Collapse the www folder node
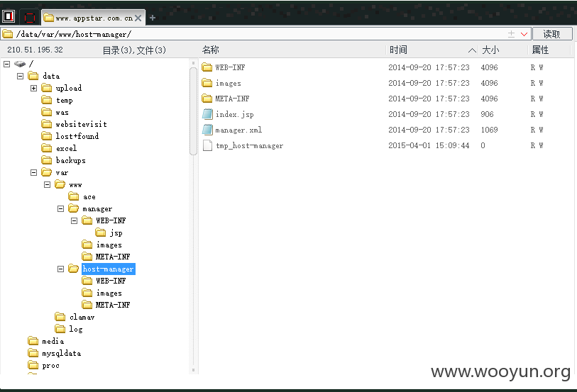This screenshot has height=392, width=577. click(47, 184)
